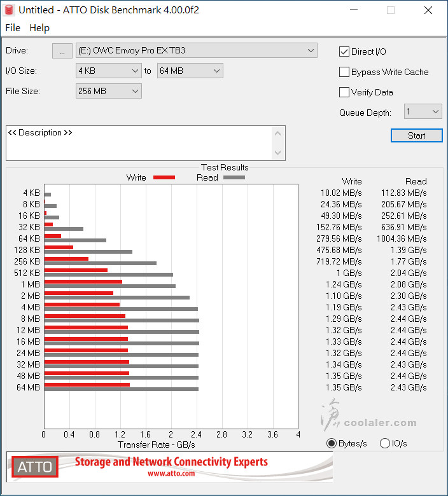This screenshot has height=496, width=448.
Task: Click the Test Results heading
Action: (225, 167)
